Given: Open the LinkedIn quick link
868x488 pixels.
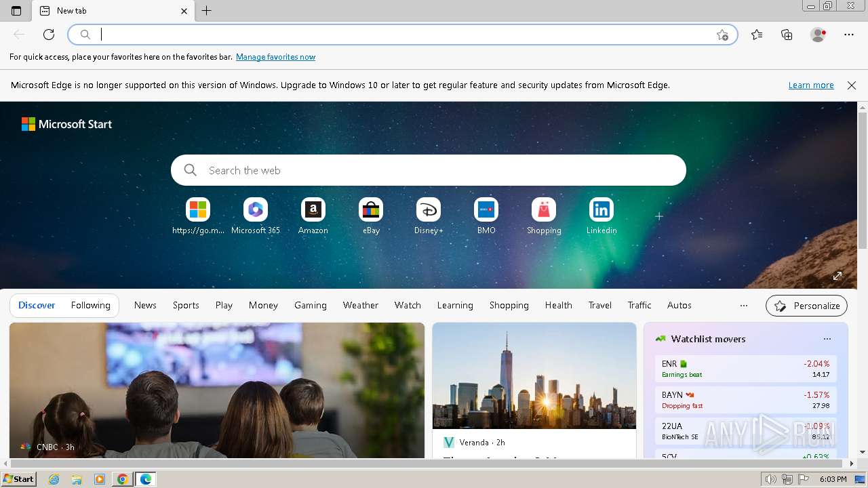Looking at the screenshot, I should point(601,216).
